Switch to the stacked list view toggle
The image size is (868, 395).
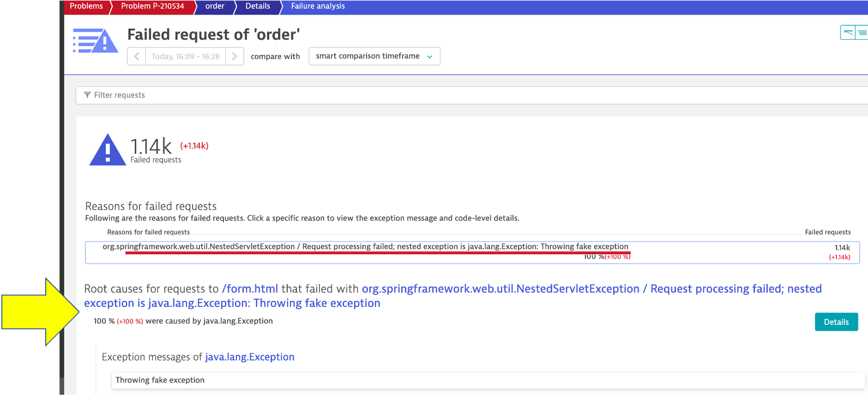pyautogui.click(x=862, y=32)
